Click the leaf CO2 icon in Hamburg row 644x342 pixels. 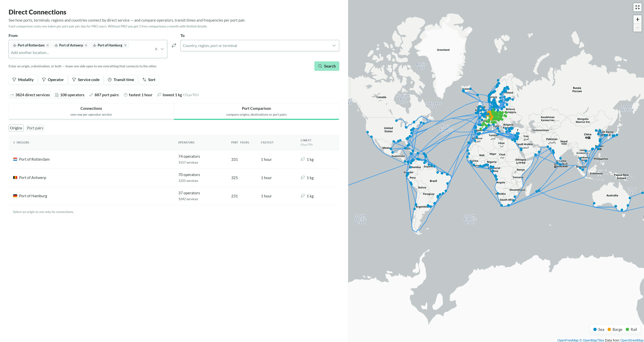[302, 196]
